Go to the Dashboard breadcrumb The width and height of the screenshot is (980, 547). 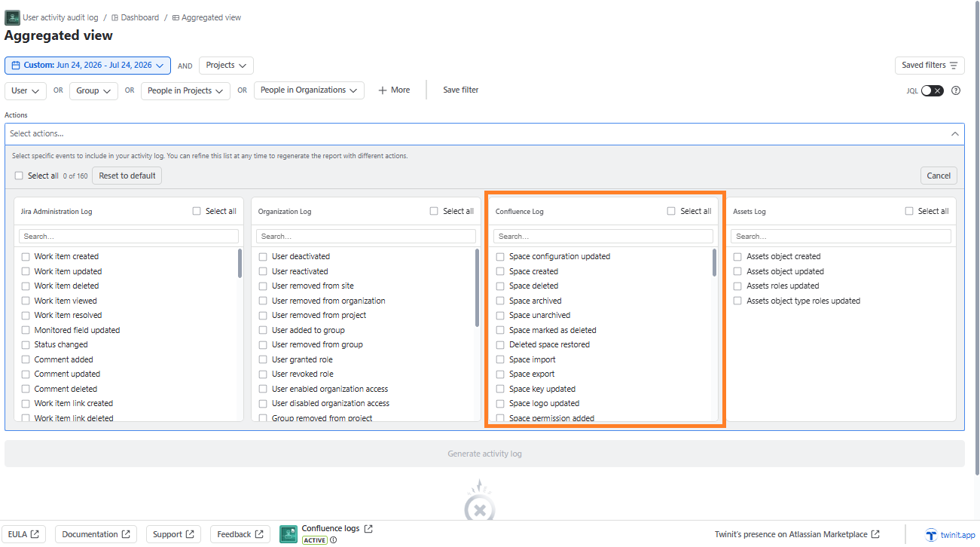(x=136, y=17)
